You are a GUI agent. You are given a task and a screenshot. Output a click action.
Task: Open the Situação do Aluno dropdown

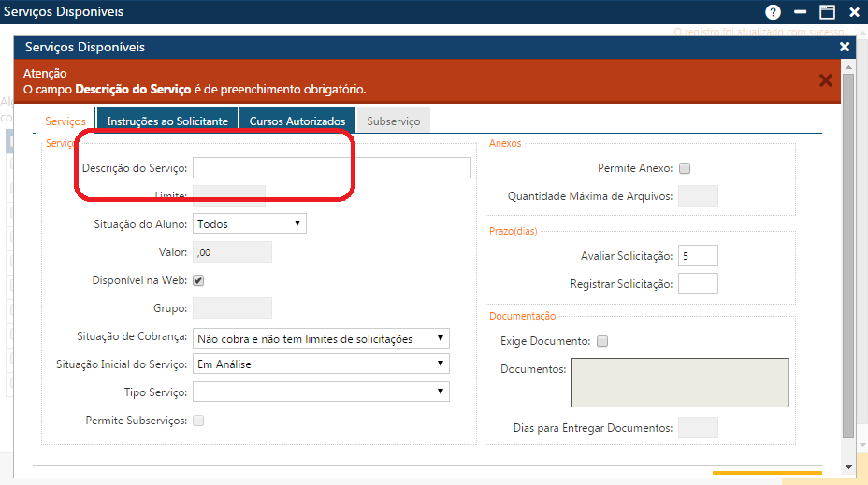click(249, 224)
